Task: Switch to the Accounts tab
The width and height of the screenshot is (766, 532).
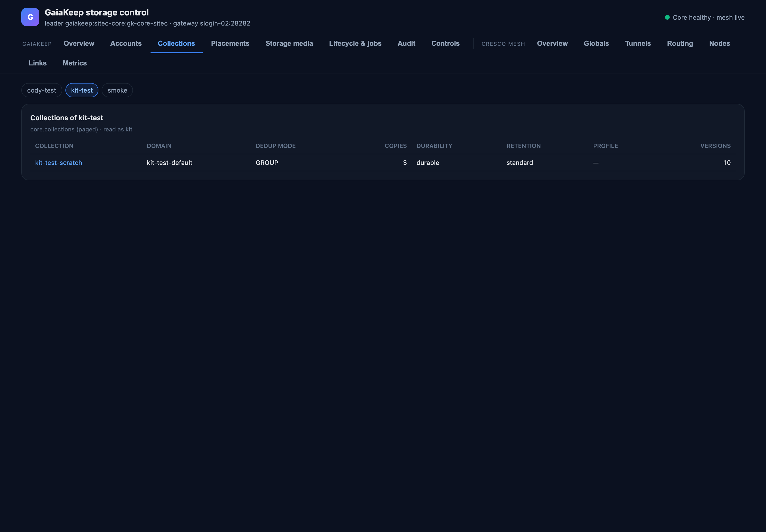Action: 126,43
